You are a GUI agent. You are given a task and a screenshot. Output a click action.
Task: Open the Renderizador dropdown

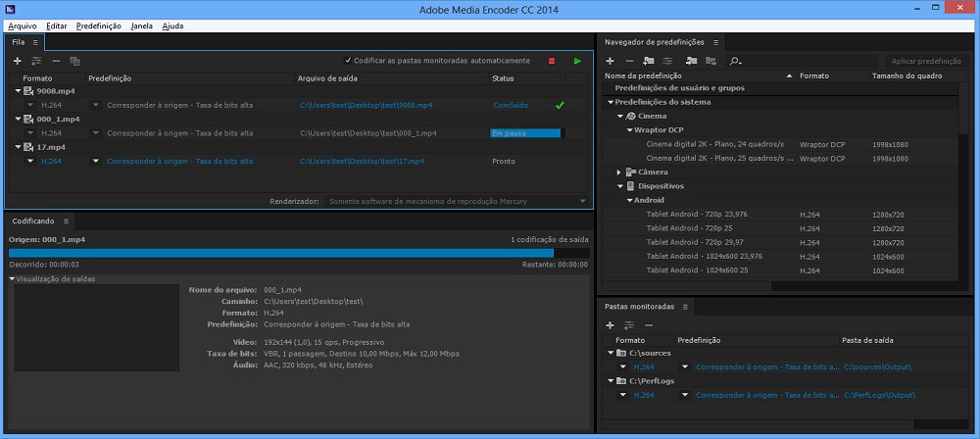click(457, 201)
